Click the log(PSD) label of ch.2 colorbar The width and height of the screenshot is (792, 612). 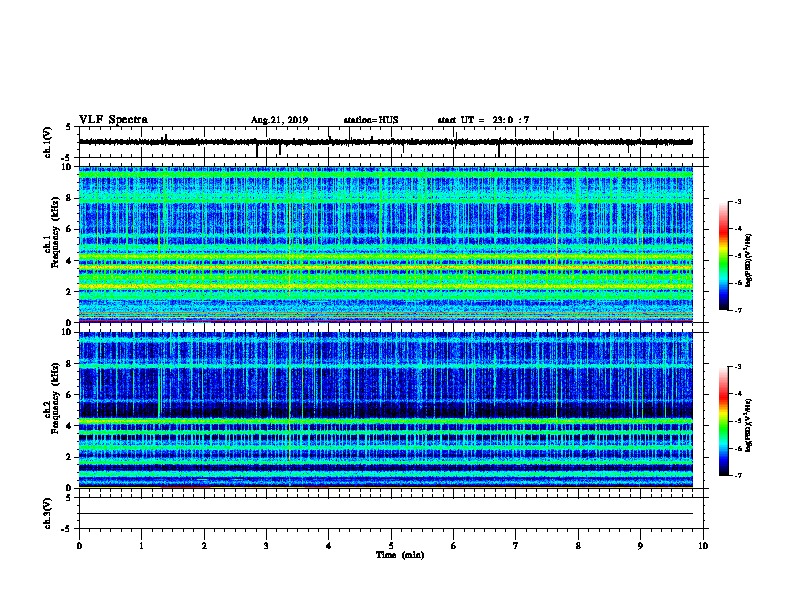(x=748, y=425)
